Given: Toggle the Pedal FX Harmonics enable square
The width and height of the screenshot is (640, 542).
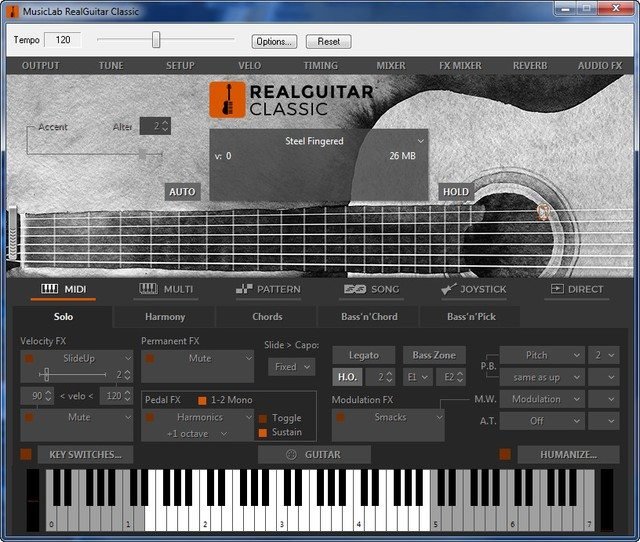Looking at the screenshot, I should (x=150, y=417).
